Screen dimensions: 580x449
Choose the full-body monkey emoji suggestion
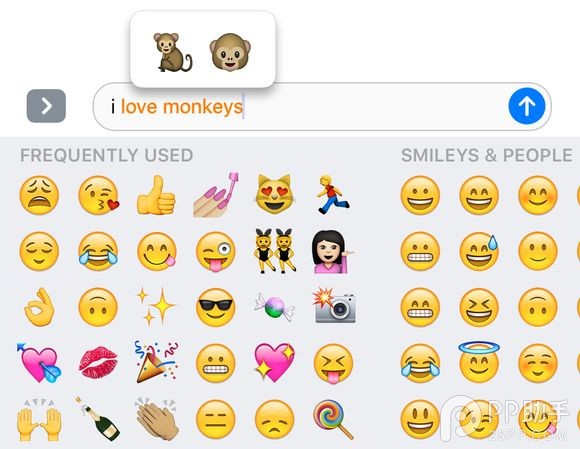pyautogui.click(x=172, y=52)
